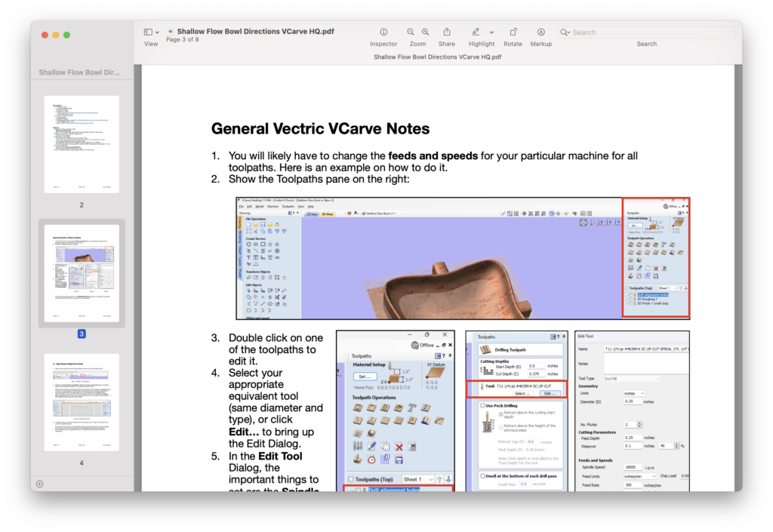
Task: Click the PDF tab title bar label
Action: pyautogui.click(x=437, y=57)
